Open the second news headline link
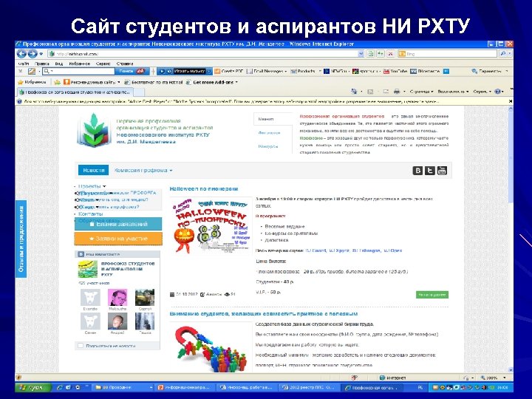The width and height of the screenshot is (532, 399). click(264, 314)
